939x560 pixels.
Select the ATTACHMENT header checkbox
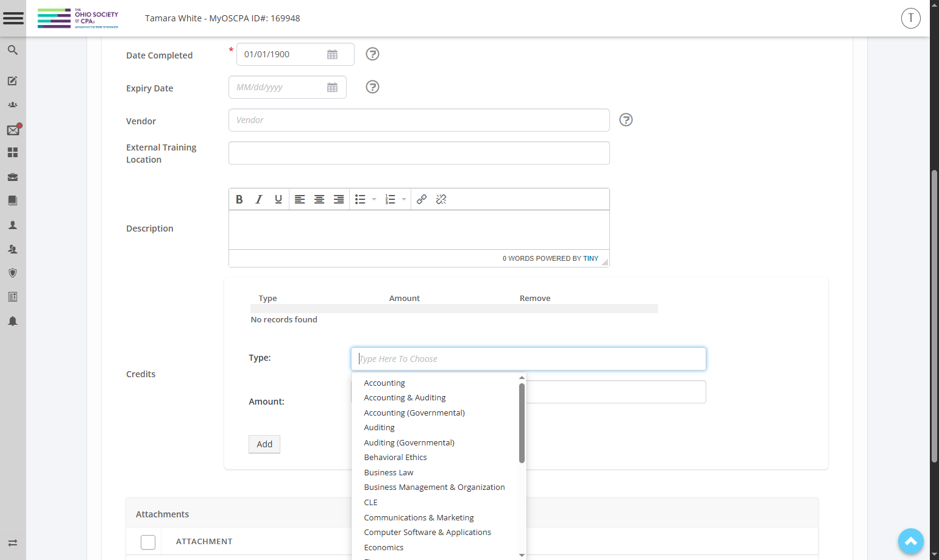[x=148, y=542]
